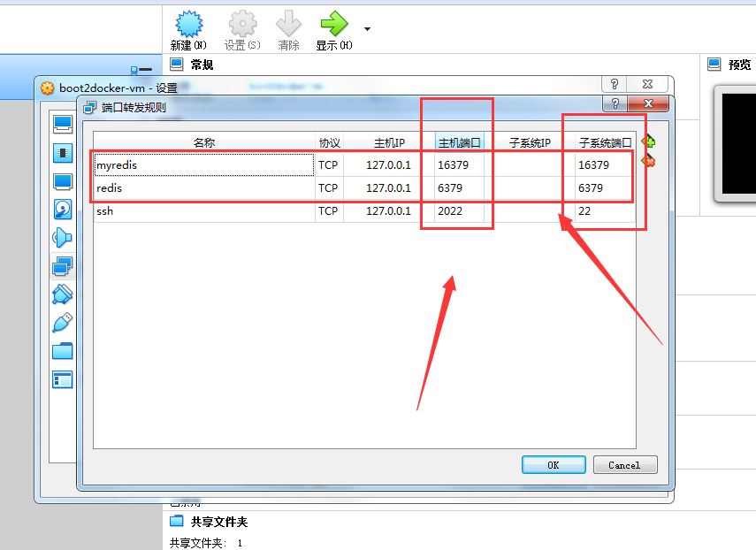Click empty guest IP cell in myredis row
Viewport: 756px width, 550px height.
point(530,164)
